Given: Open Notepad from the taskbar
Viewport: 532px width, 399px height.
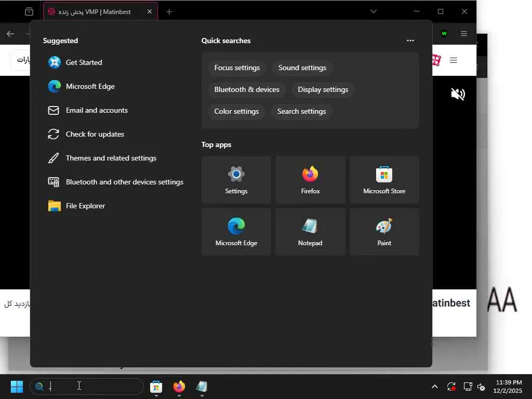Looking at the screenshot, I should pyautogui.click(x=202, y=387).
